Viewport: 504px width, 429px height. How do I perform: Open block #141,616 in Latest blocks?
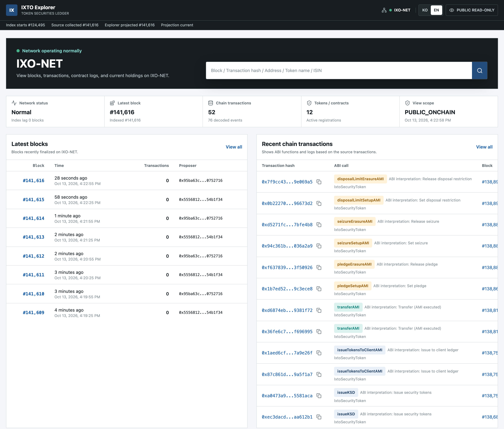point(33,181)
